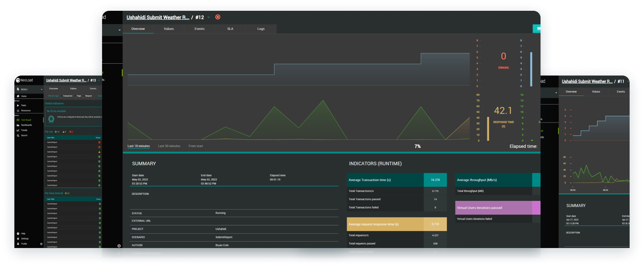Open the dropdown next to #12
The image size is (644, 266).
click(208, 17)
